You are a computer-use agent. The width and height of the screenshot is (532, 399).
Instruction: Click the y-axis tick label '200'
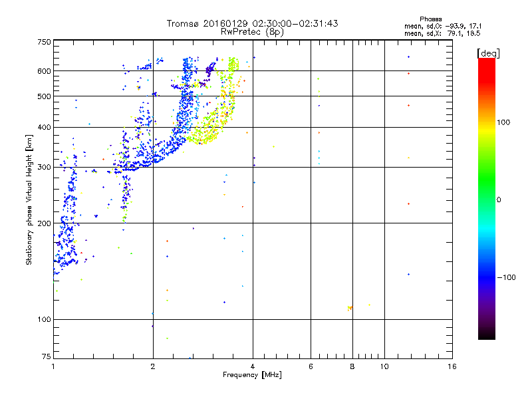click(x=44, y=223)
